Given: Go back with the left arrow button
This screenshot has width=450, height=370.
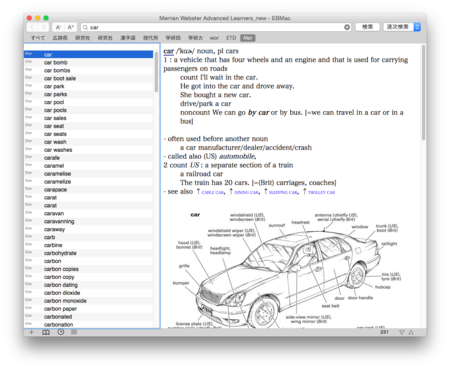Looking at the screenshot, I should coord(32,27).
